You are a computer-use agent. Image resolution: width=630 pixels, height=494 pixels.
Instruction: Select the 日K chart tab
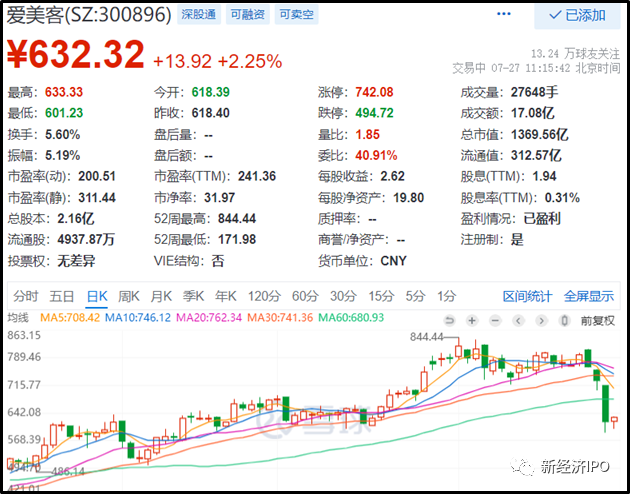(x=97, y=296)
